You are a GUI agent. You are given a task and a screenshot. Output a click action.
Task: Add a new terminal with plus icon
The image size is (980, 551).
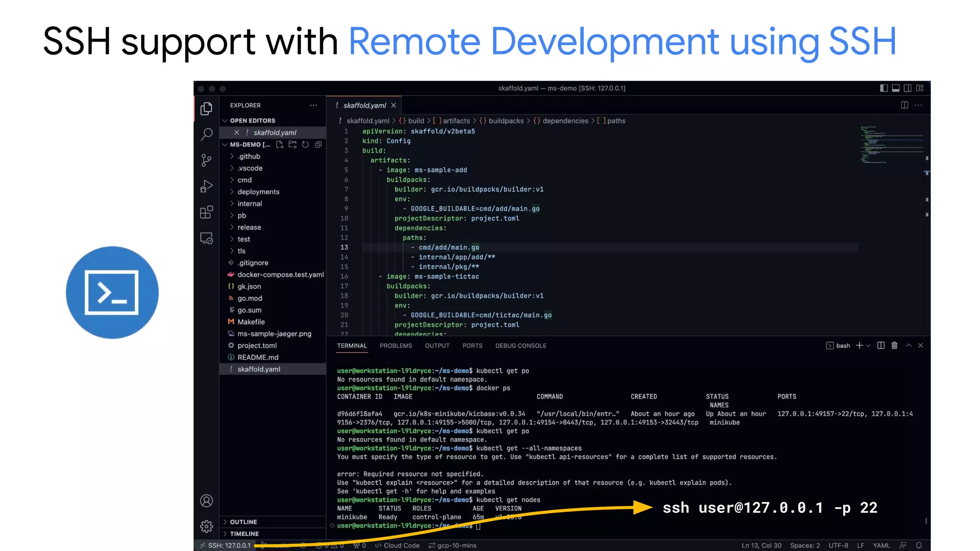(859, 345)
